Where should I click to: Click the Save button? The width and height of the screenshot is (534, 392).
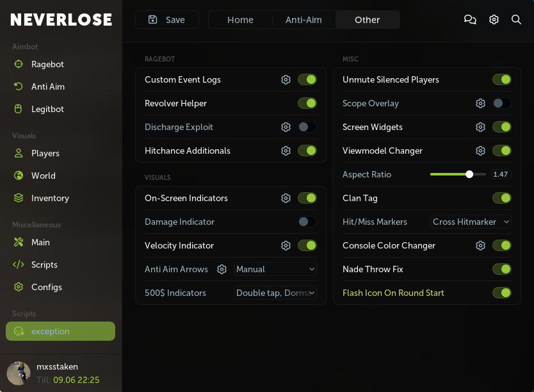click(167, 20)
